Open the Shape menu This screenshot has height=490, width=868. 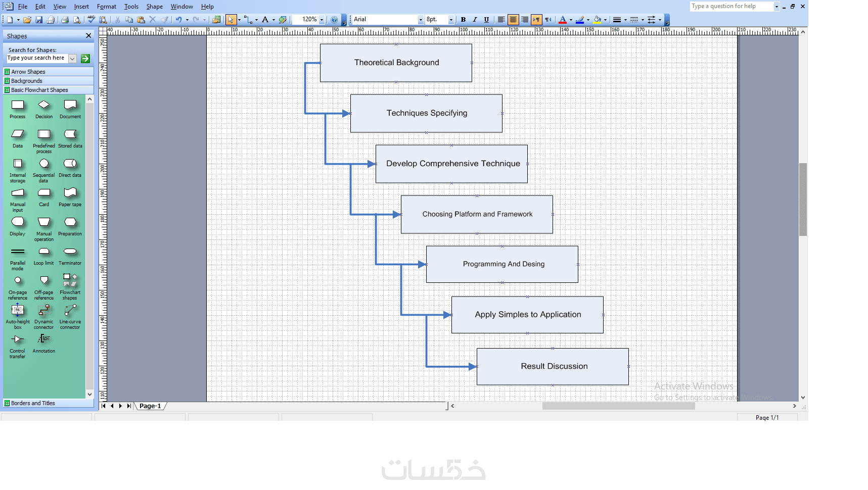(x=155, y=7)
